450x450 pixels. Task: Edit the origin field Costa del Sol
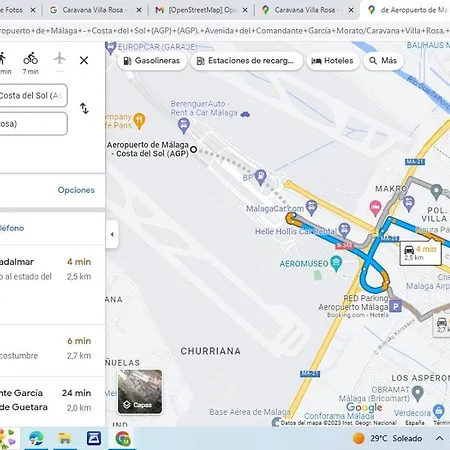(33, 96)
